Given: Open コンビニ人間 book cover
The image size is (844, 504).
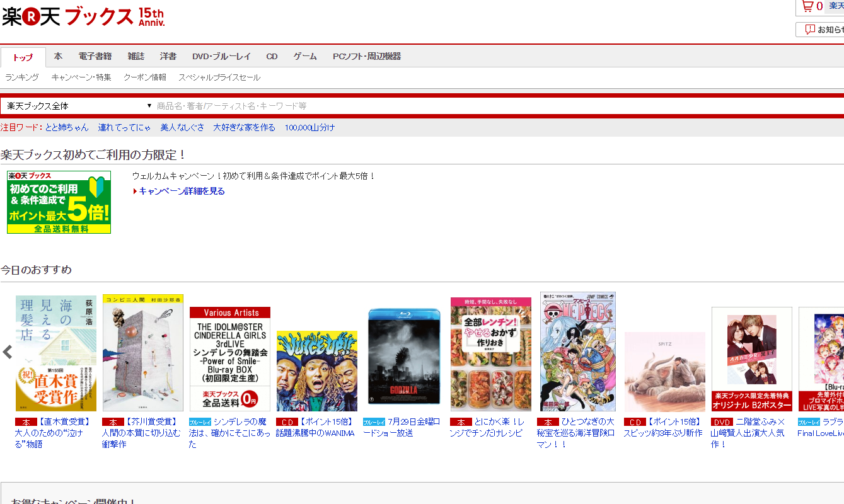Looking at the screenshot, I should coord(143,353).
